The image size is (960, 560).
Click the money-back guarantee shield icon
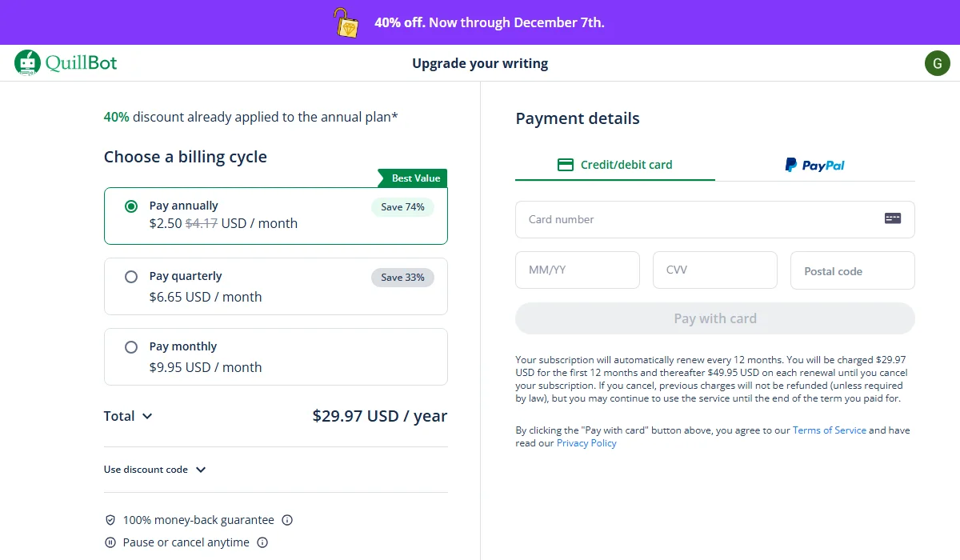pyautogui.click(x=110, y=519)
